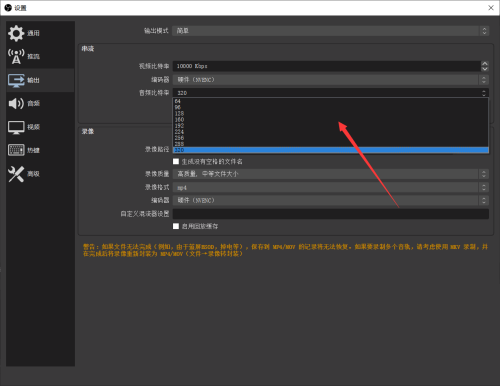Pick 192 from the audio bitrate list

331,126
